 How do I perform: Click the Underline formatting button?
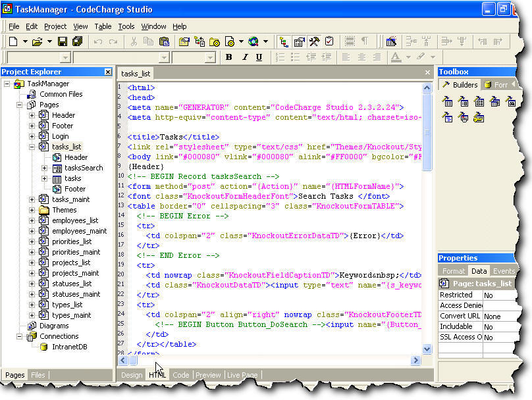(259, 57)
